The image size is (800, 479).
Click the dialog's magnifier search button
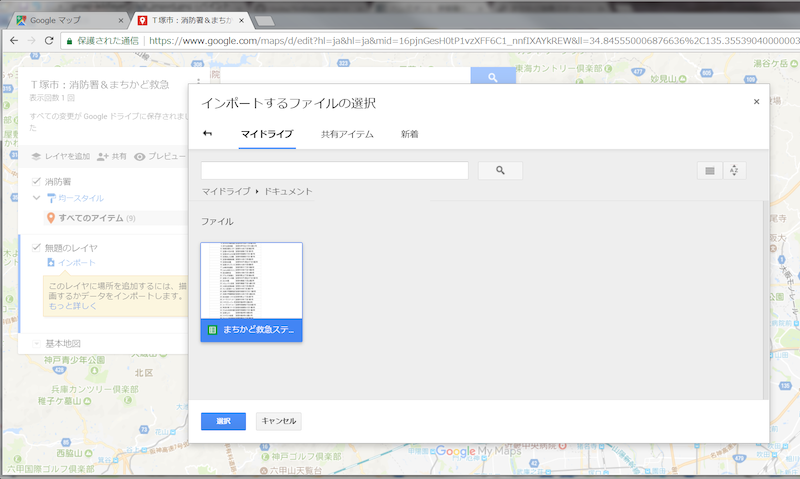pyautogui.click(x=500, y=170)
